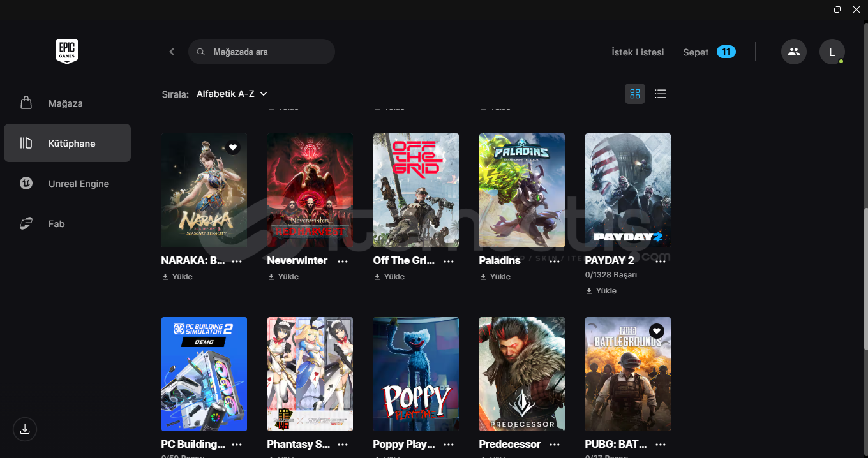Open more options for PC Building

(x=237, y=445)
